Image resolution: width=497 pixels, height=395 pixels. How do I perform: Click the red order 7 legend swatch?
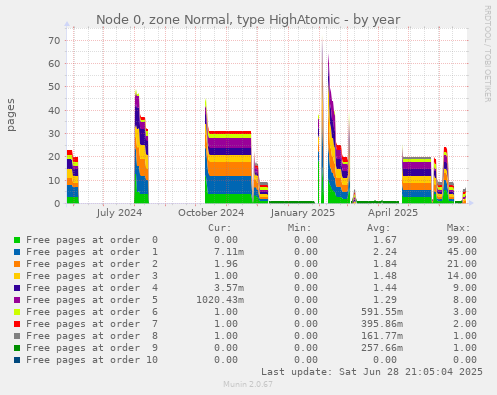click(x=17, y=324)
